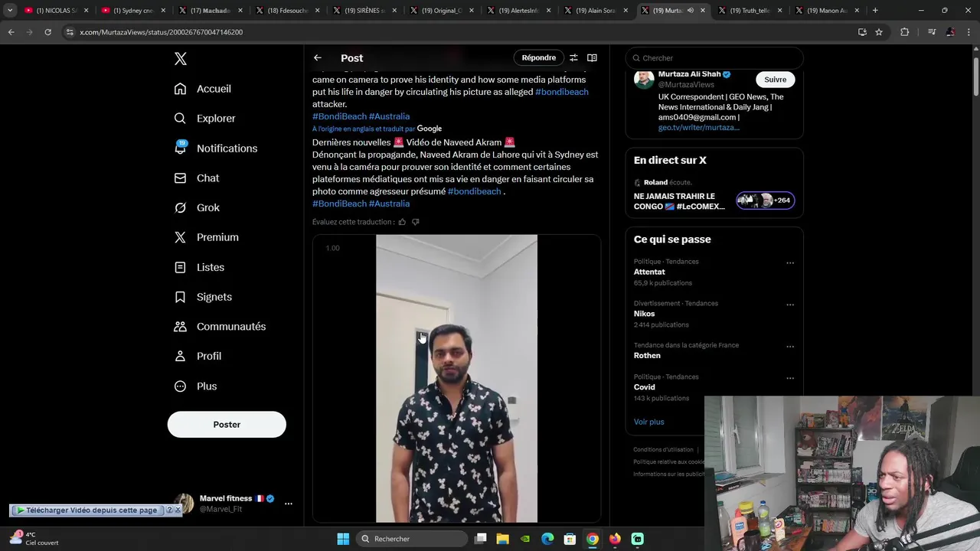Open browser extensions puzzle icon
980x551 pixels.
(x=905, y=32)
